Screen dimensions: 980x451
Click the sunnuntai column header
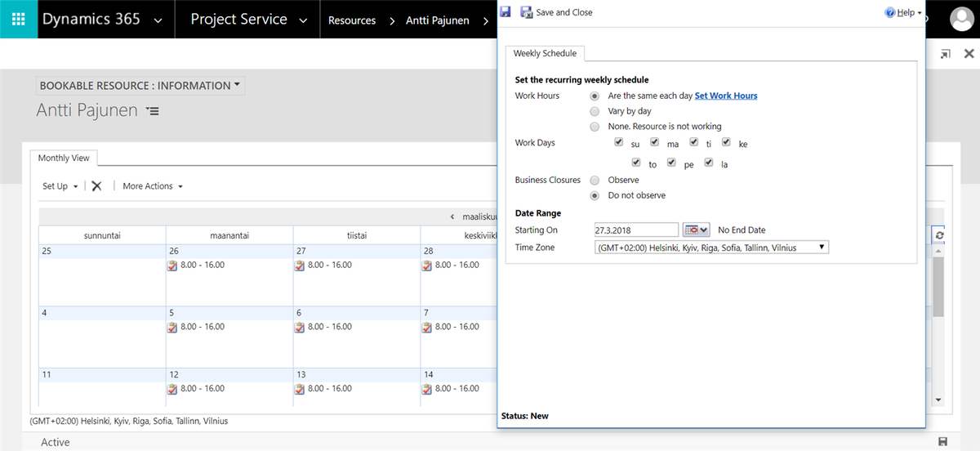102,235
